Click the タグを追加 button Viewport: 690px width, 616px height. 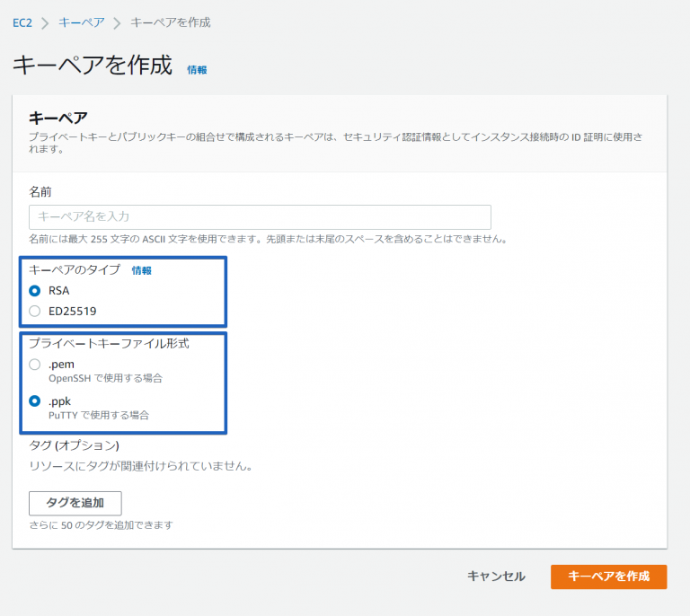point(75,503)
